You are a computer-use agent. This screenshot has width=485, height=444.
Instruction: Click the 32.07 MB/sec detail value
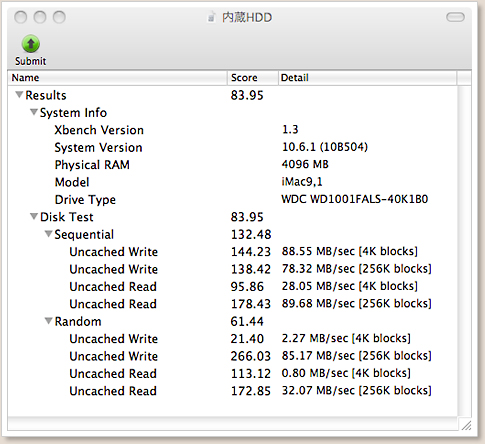tap(356, 390)
